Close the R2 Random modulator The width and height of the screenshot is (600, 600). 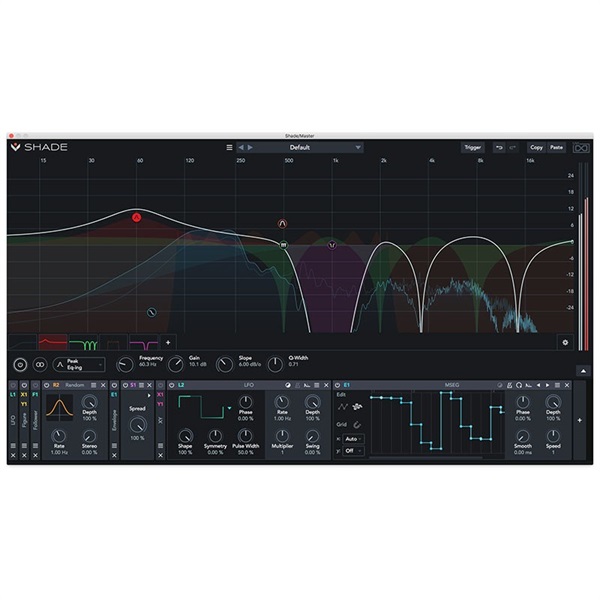click(x=103, y=385)
